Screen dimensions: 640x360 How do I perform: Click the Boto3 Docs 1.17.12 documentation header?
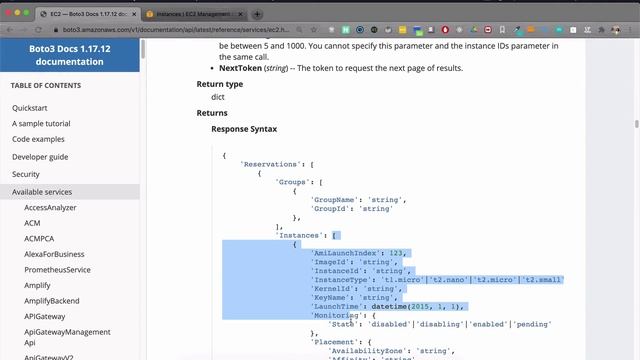click(x=70, y=55)
